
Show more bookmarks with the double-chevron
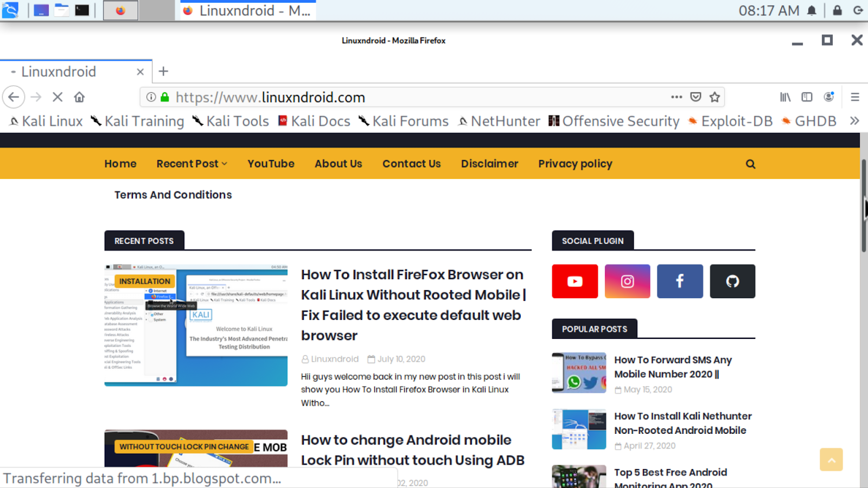click(x=854, y=121)
